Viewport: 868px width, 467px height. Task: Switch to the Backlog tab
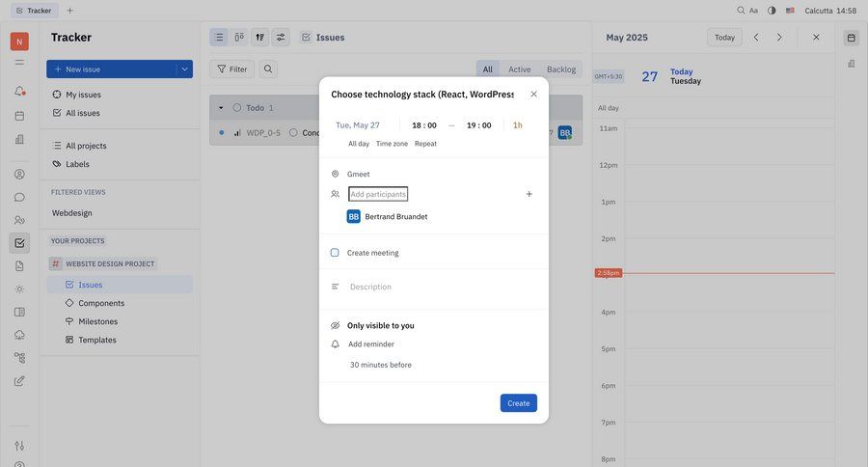(x=560, y=69)
